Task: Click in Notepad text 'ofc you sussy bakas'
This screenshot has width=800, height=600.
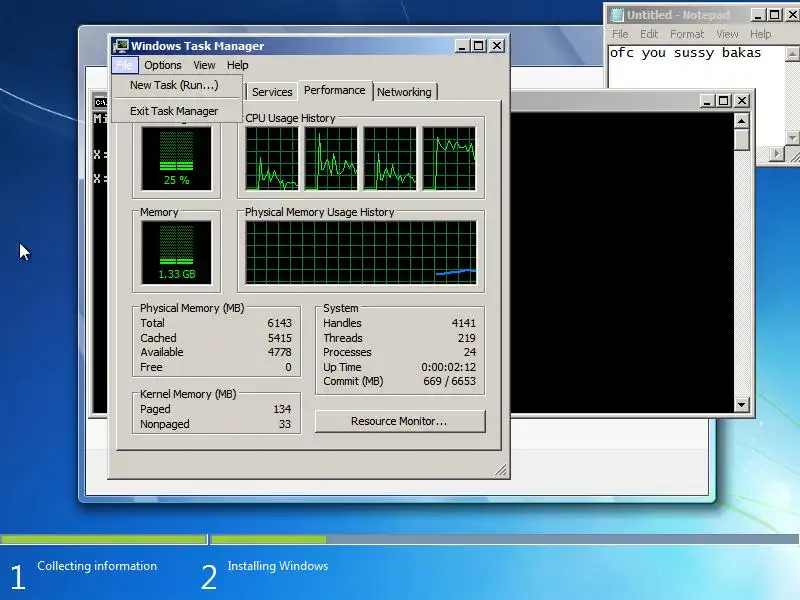Action: point(685,53)
